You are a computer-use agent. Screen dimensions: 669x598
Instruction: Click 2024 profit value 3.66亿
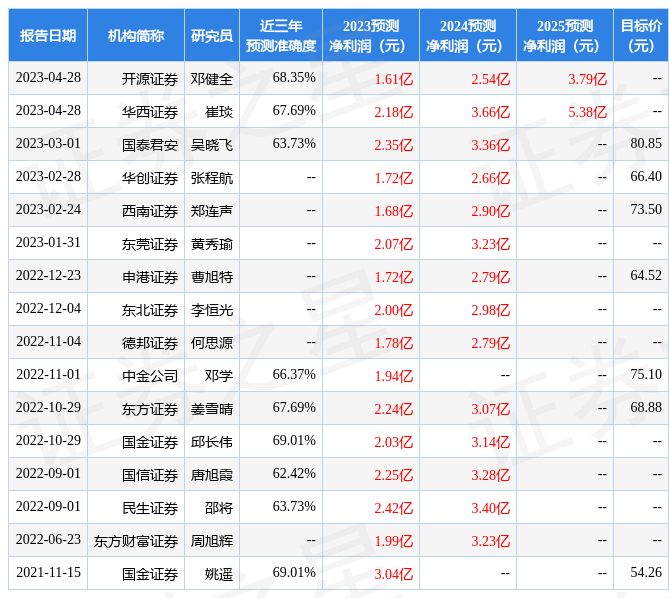[x=490, y=113]
